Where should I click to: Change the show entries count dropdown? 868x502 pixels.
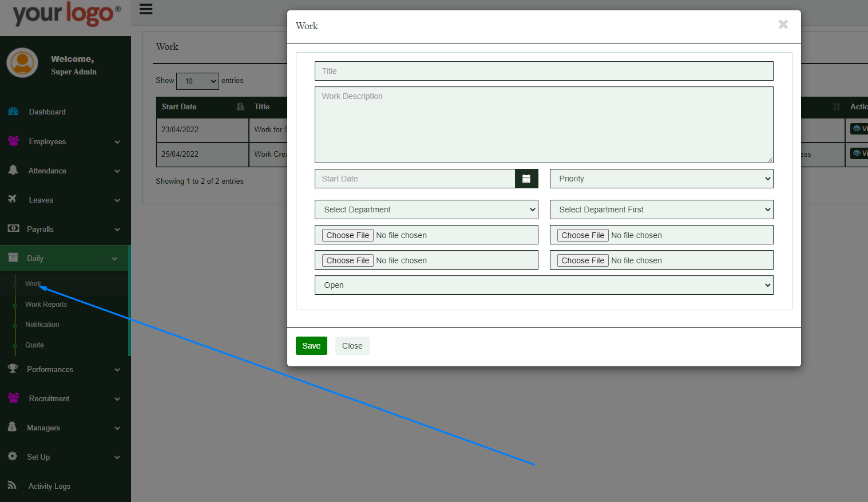pos(198,81)
